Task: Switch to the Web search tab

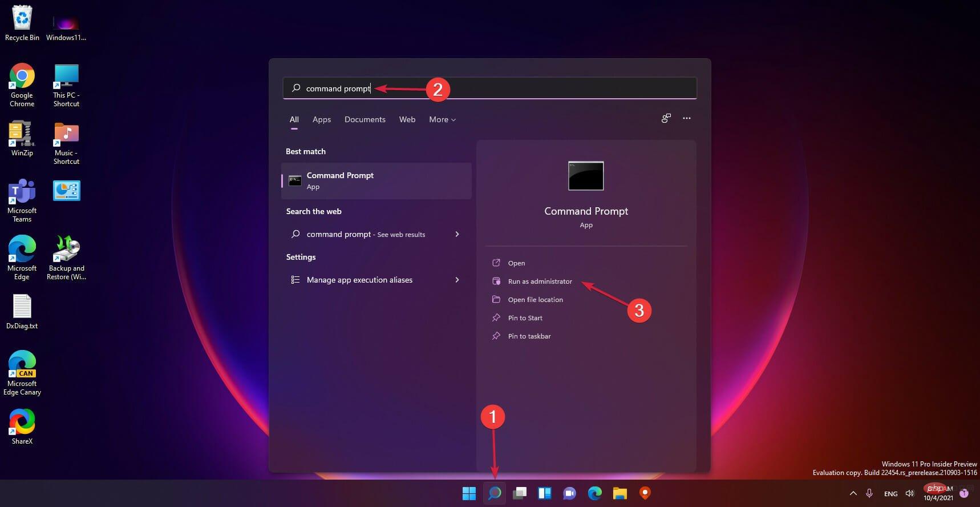Action: coord(407,119)
